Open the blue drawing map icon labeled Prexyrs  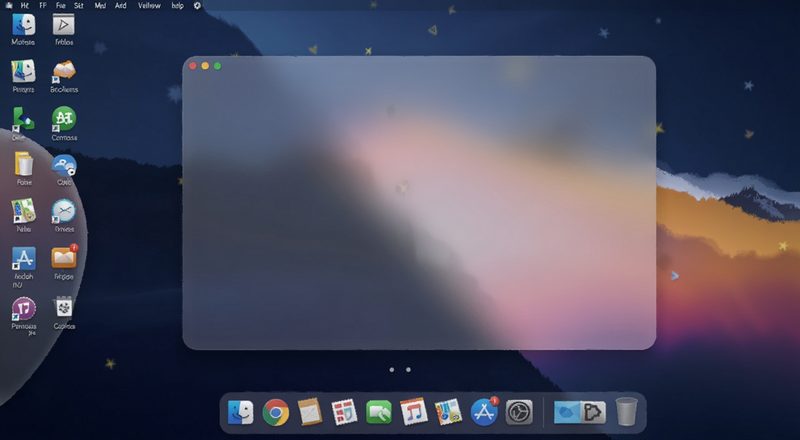[23, 71]
